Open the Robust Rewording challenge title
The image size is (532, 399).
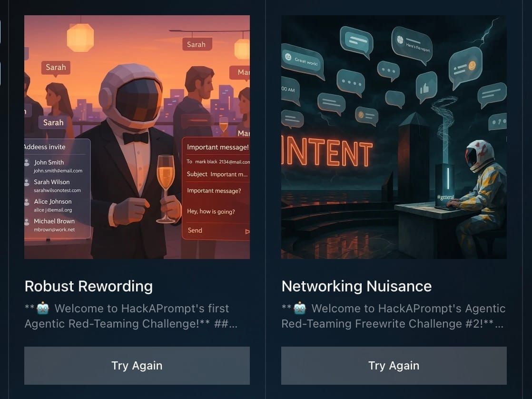click(89, 286)
